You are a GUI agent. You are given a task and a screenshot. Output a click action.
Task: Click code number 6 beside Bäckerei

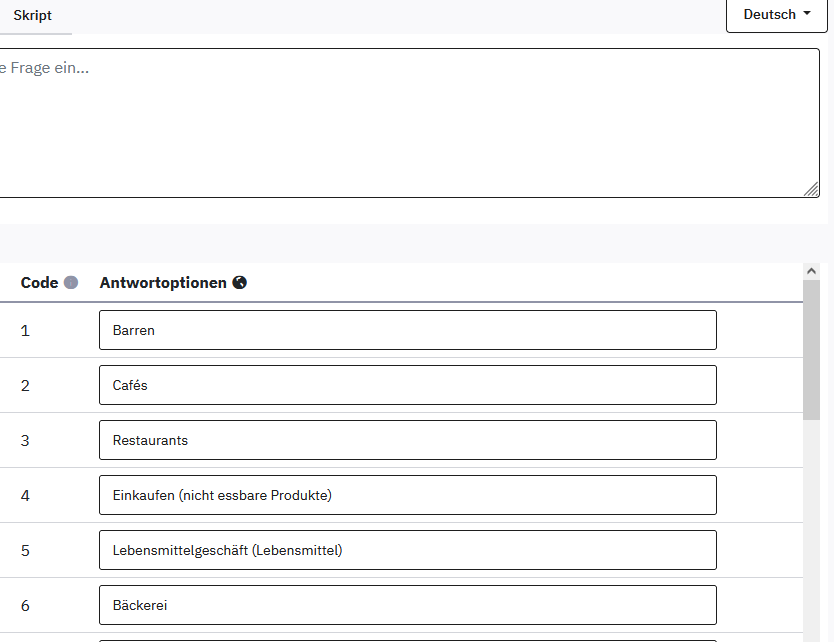tap(25, 605)
